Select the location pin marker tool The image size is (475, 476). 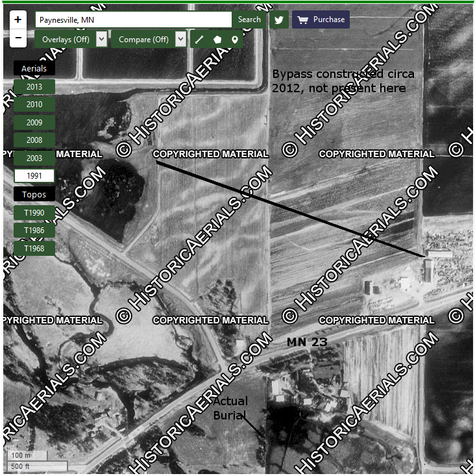click(234, 40)
